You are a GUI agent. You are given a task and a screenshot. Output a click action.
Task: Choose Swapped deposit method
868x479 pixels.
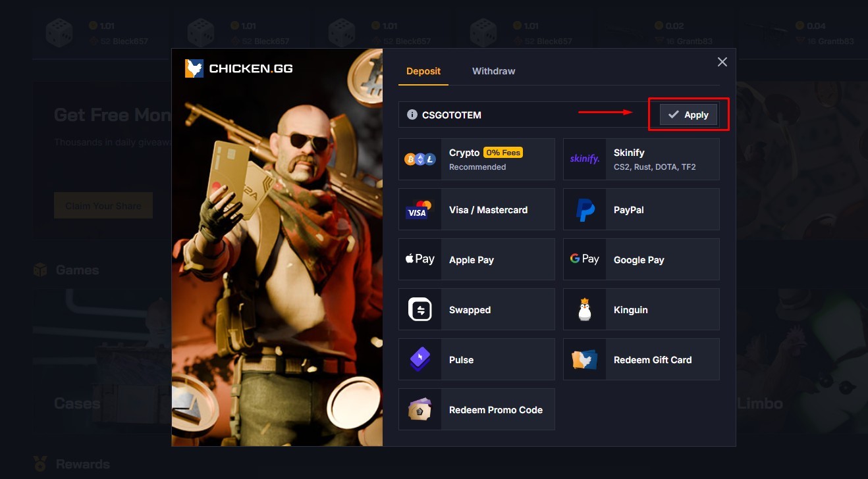click(x=477, y=309)
